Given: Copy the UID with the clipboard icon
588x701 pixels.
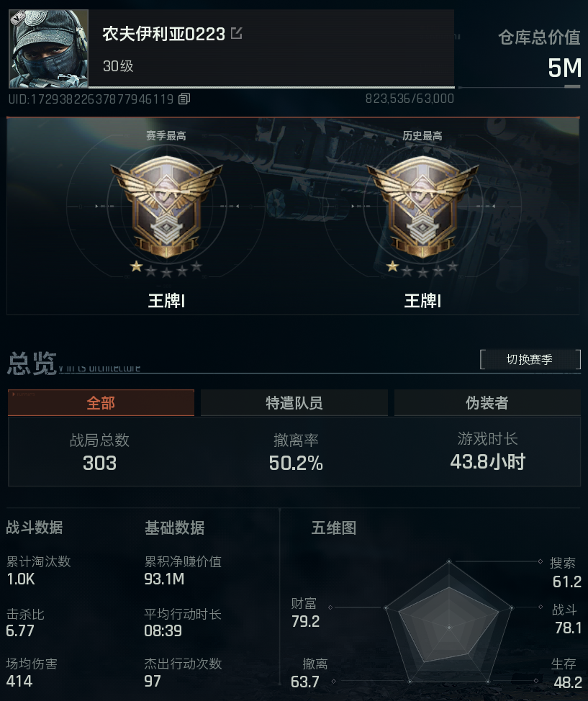Looking at the screenshot, I should (184, 99).
